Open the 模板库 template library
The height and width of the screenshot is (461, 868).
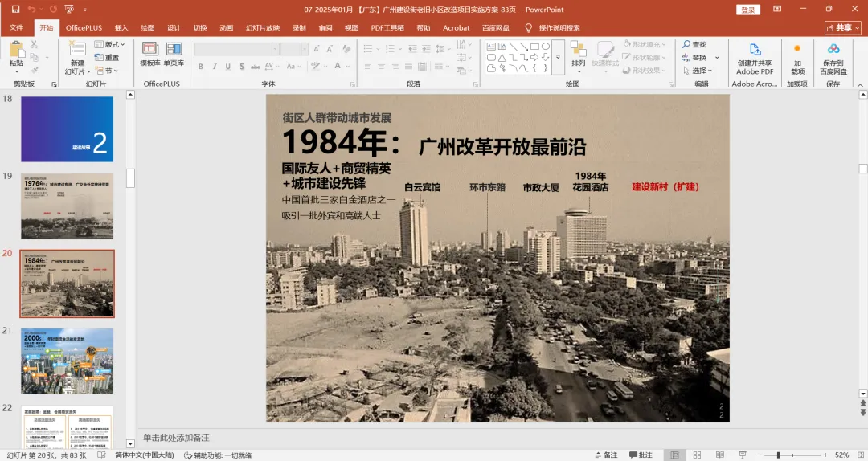pos(150,53)
